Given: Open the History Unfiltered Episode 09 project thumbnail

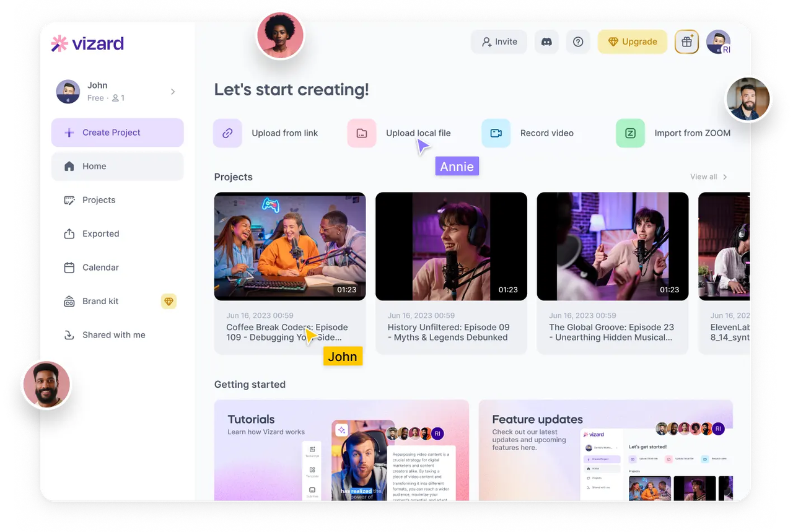Looking at the screenshot, I should [x=451, y=246].
